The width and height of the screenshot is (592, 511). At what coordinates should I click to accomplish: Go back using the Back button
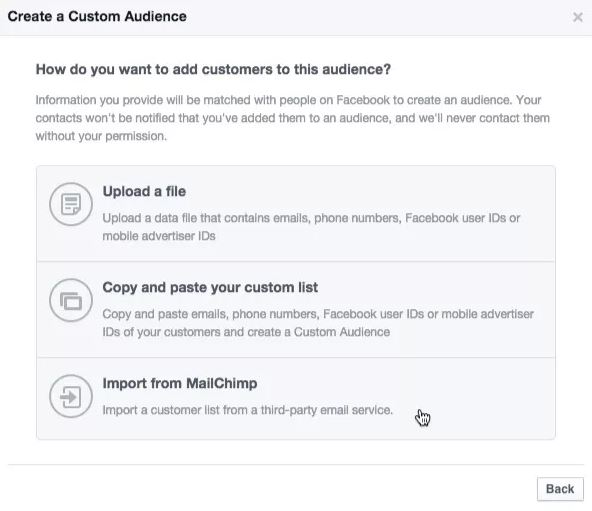click(560, 489)
